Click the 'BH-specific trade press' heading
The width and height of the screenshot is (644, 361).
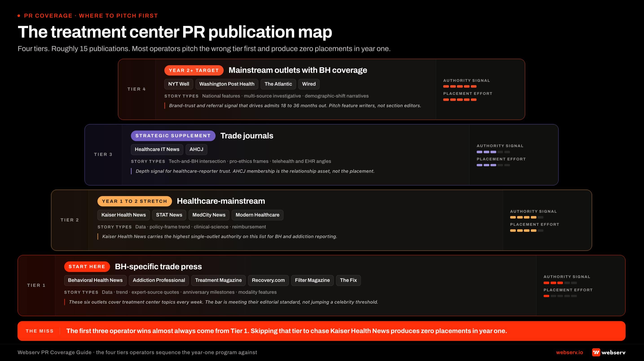click(158, 266)
